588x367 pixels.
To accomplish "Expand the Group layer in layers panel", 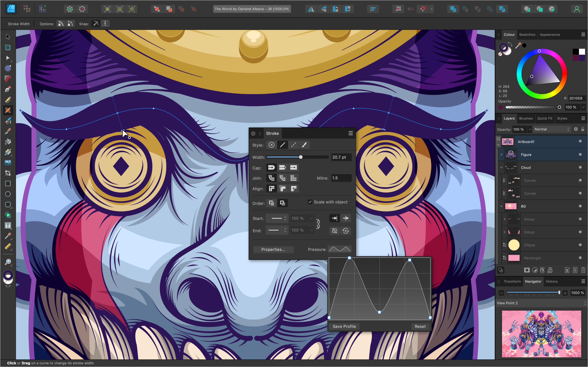I will 505,220.
